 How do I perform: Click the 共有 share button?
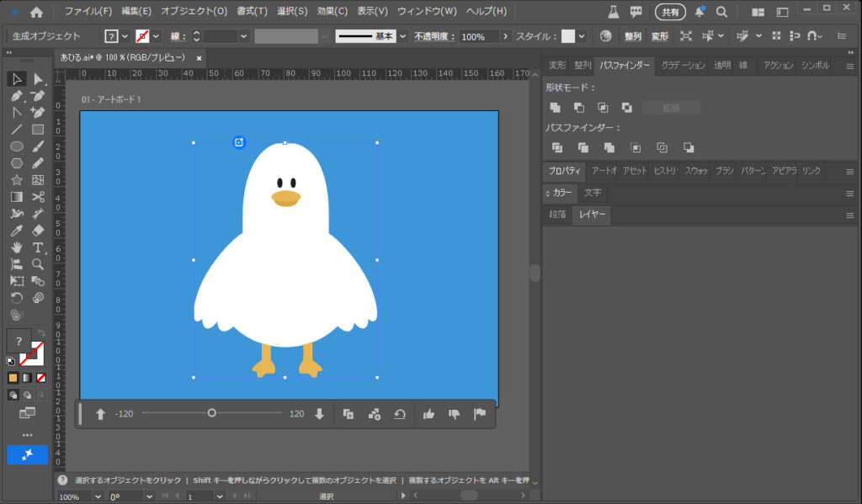coord(670,12)
